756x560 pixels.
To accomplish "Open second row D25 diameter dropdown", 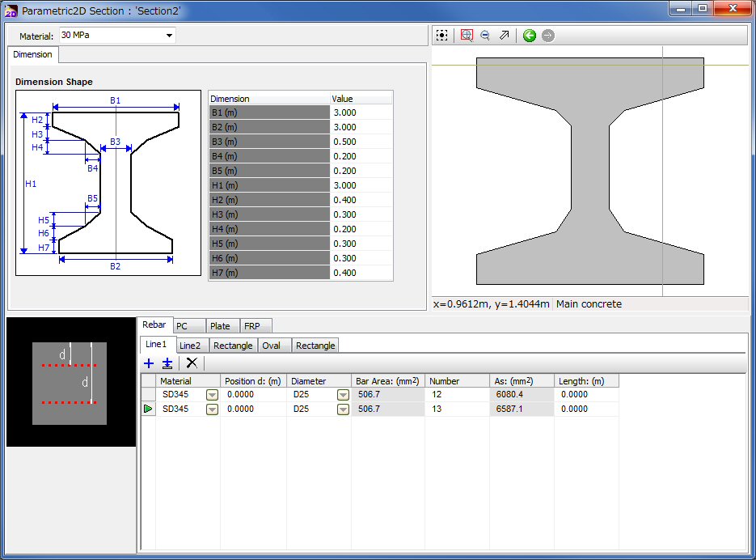I will tap(343, 409).
